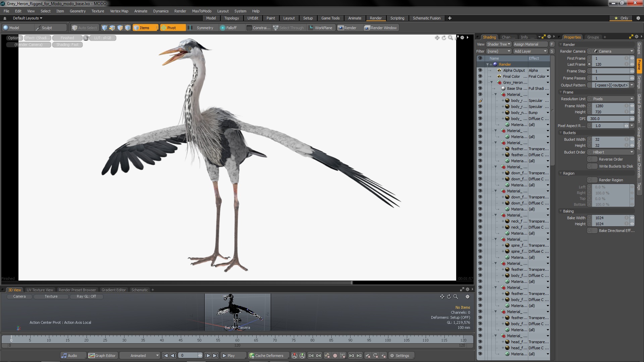Toggle visibility of Alpha Output layer
This screenshot has width=644, height=362.
click(480, 70)
